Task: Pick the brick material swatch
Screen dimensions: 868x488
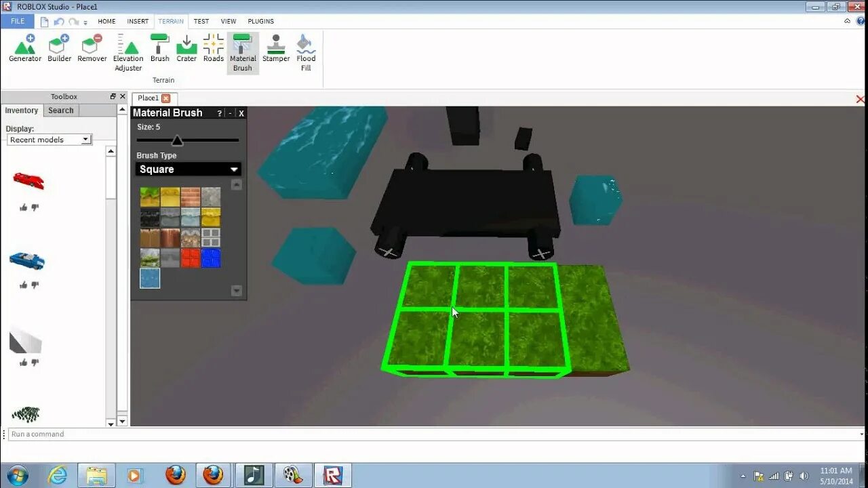Action: point(191,197)
